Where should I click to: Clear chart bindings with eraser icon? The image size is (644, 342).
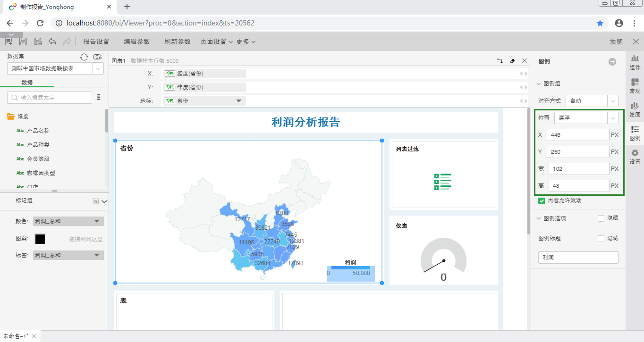(512, 61)
